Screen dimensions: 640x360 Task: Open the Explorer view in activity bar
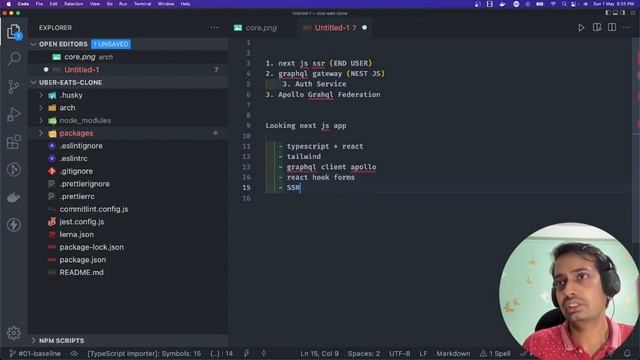click(x=13, y=31)
